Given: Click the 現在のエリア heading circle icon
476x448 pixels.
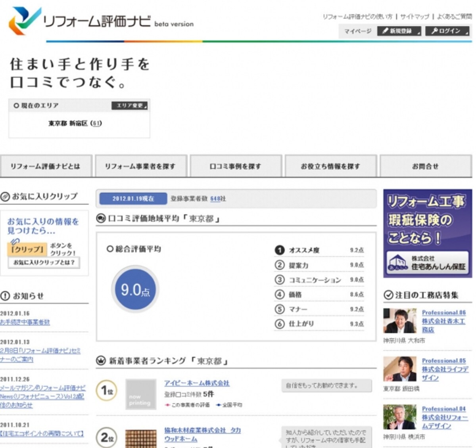Looking at the screenshot, I should [16, 105].
